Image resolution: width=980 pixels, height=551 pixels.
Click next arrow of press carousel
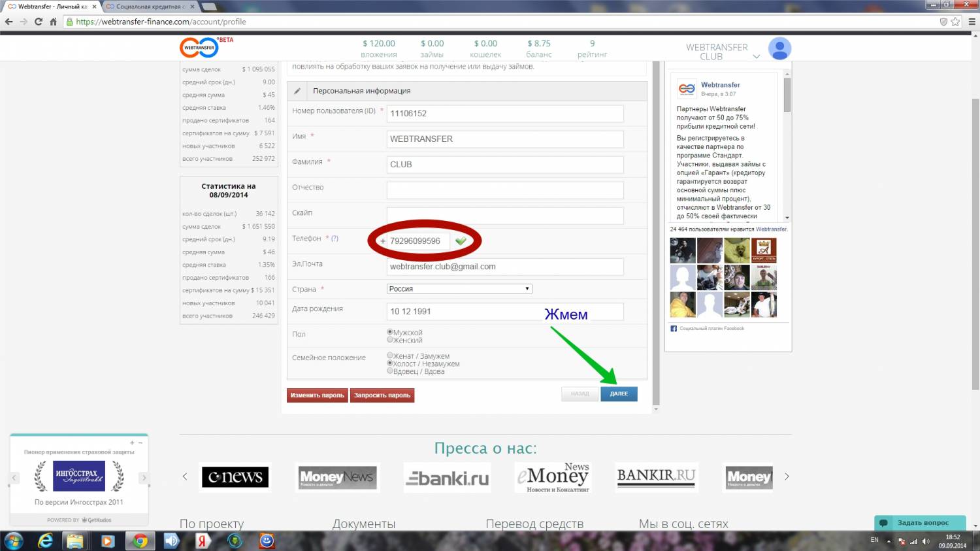pyautogui.click(x=787, y=476)
